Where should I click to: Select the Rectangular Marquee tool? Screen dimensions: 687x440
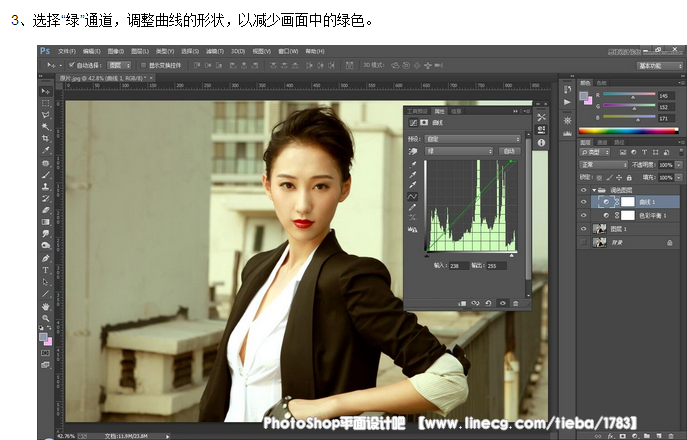(x=46, y=103)
